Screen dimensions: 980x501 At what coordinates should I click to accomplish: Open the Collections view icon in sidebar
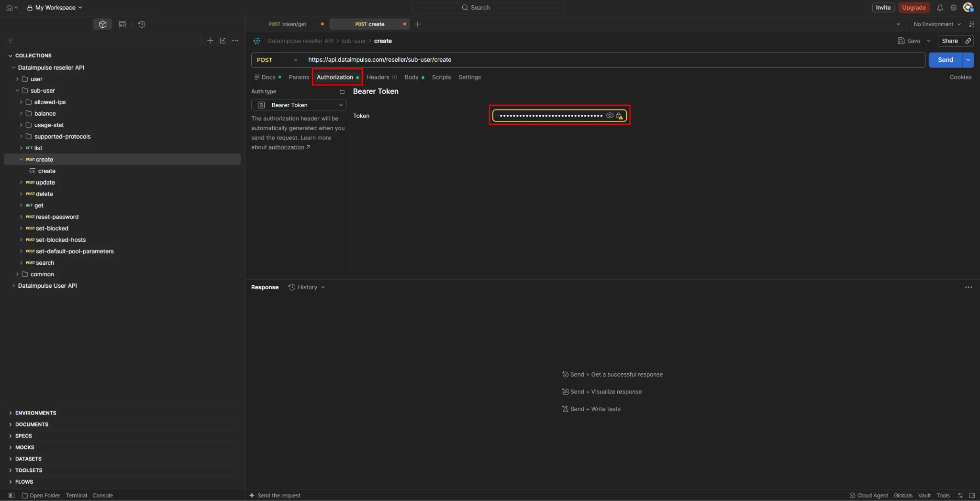[102, 24]
